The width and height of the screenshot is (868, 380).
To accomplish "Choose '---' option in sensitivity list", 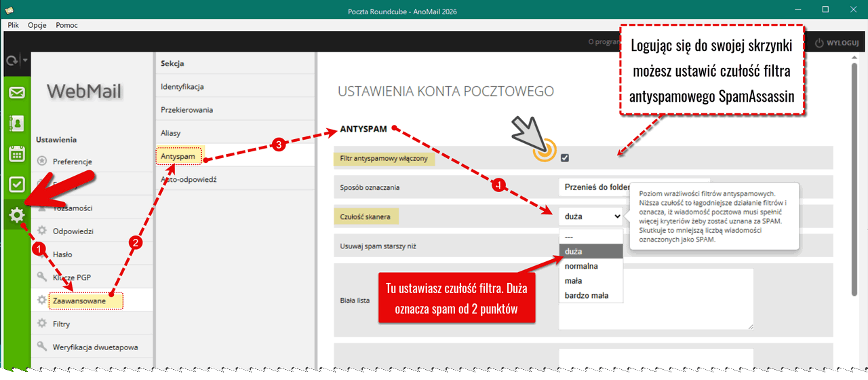I will (x=591, y=237).
